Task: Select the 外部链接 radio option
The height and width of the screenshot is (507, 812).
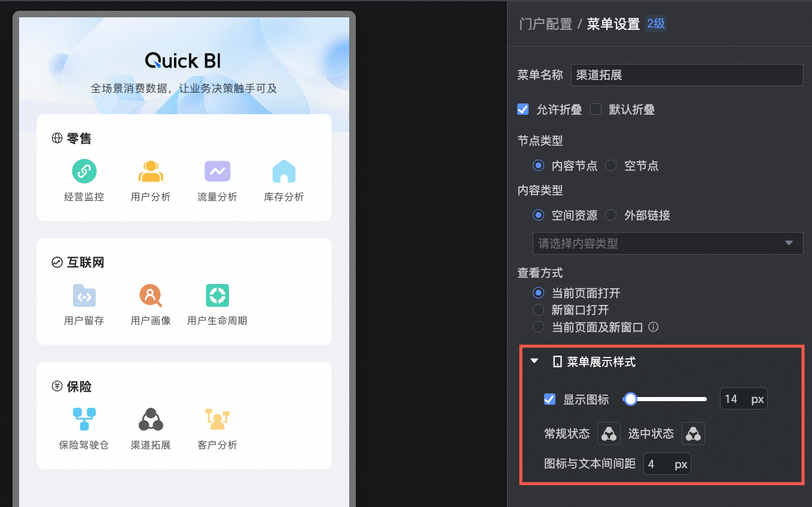Action: pyautogui.click(x=611, y=215)
